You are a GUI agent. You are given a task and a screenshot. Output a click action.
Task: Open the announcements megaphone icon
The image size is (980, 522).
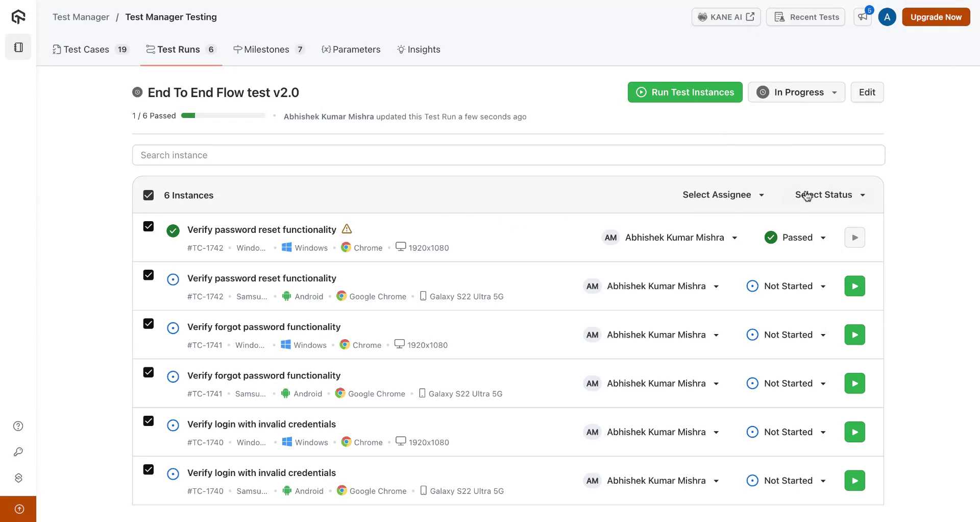862,17
